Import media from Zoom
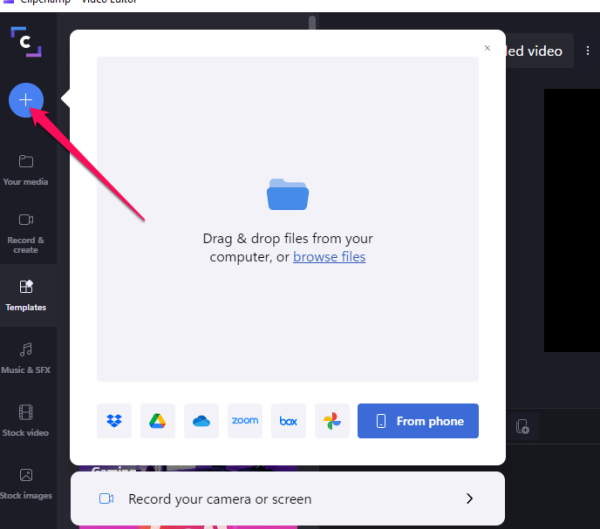600x529 pixels. point(245,421)
